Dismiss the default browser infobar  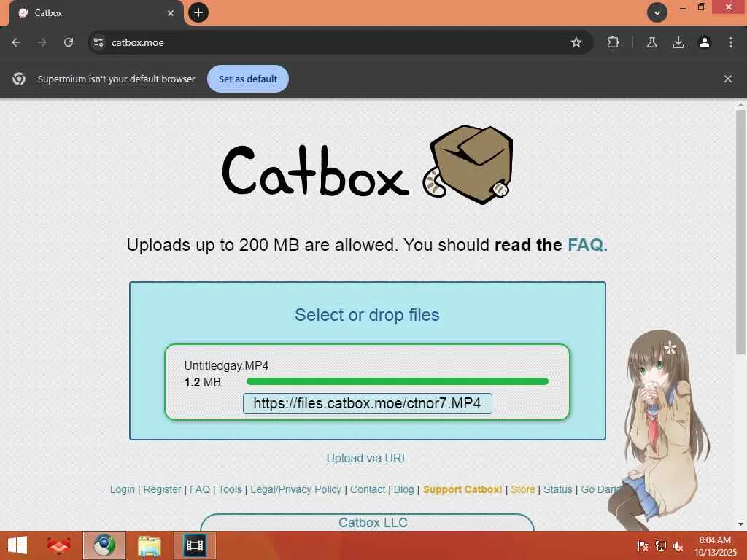[x=727, y=79]
